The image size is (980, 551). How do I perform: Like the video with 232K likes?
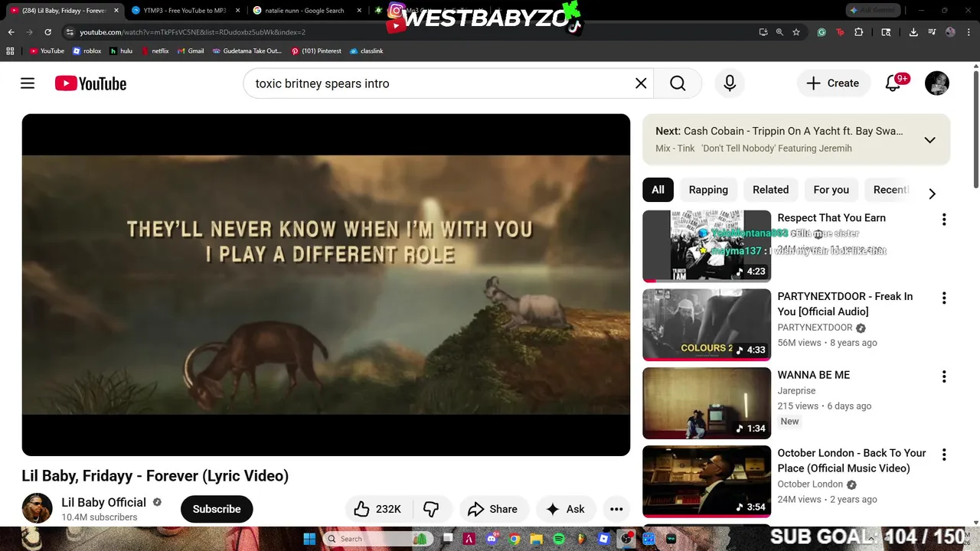point(378,509)
